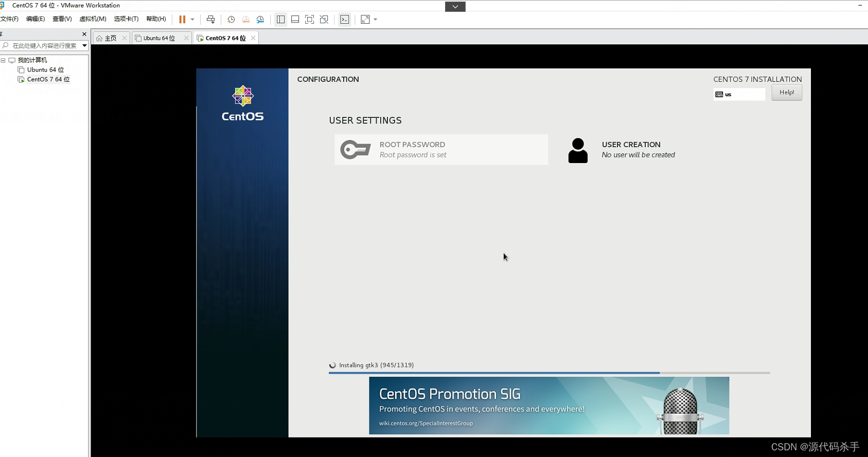The image size is (868, 457).
Task: Select 我的计算机 in the library tree
Action: point(32,60)
